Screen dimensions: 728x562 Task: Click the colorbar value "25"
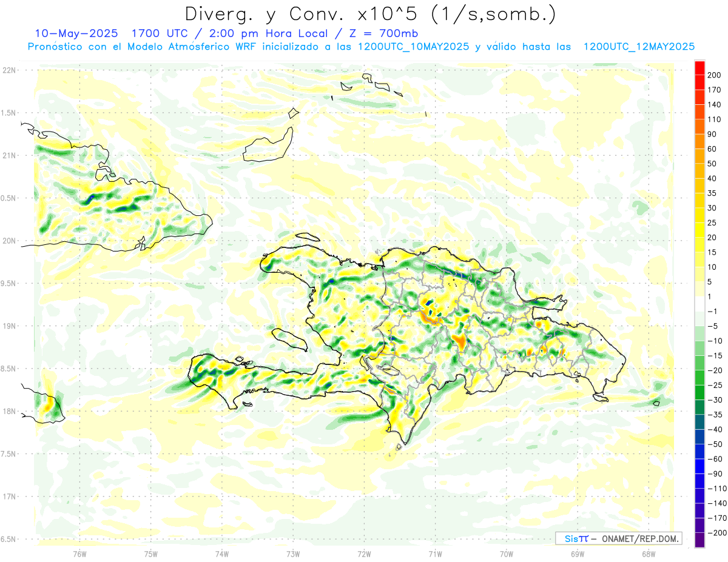tap(712, 223)
